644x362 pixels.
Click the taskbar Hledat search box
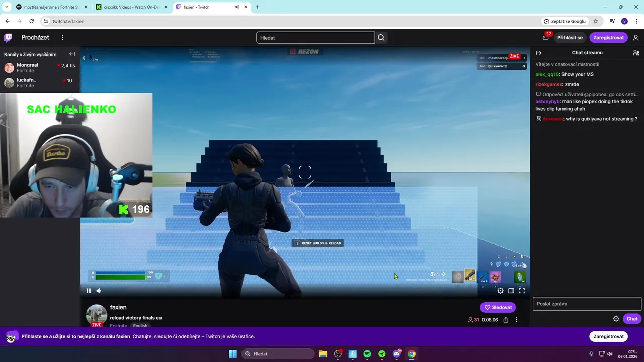(278, 354)
